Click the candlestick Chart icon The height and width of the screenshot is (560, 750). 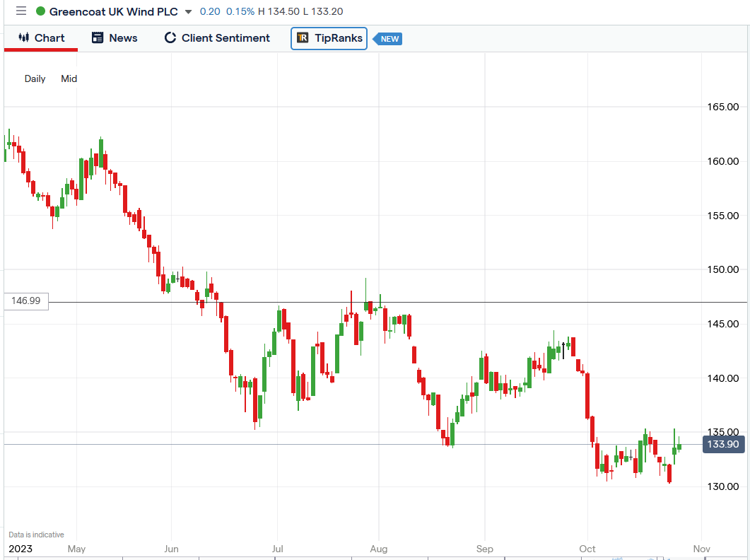[24, 37]
